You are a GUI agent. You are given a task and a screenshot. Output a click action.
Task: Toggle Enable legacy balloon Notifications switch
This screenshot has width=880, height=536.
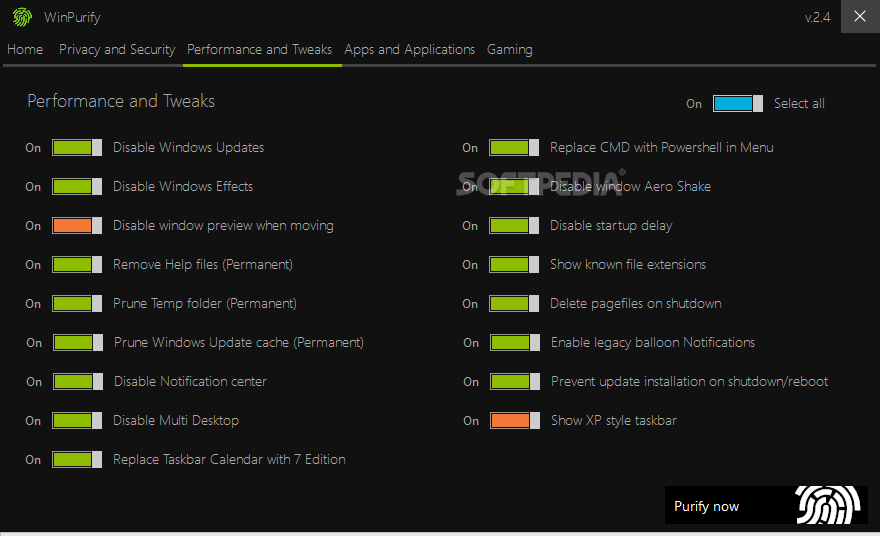515,342
